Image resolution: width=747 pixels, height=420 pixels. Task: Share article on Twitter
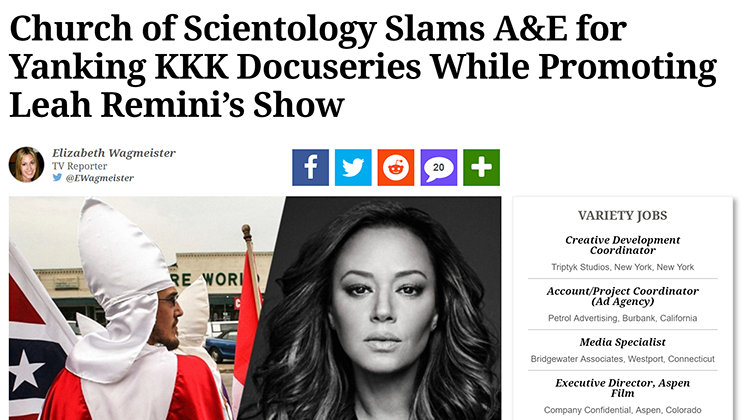point(353,167)
